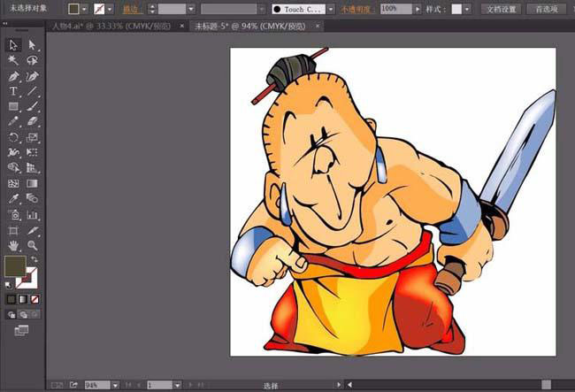Choose the Free Transform tool
This screenshot has height=392, width=575.
pyautogui.click(x=32, y=152)
